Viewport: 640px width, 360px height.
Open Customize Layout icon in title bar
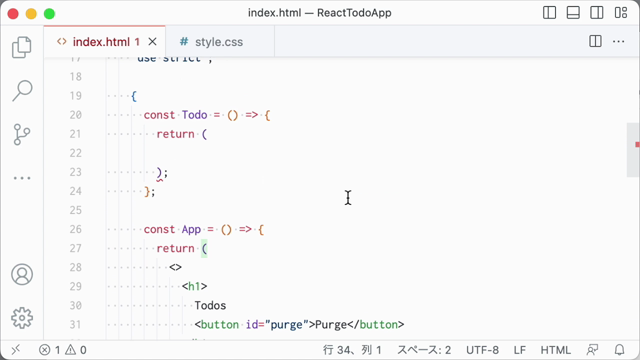[x=621, y=13]
